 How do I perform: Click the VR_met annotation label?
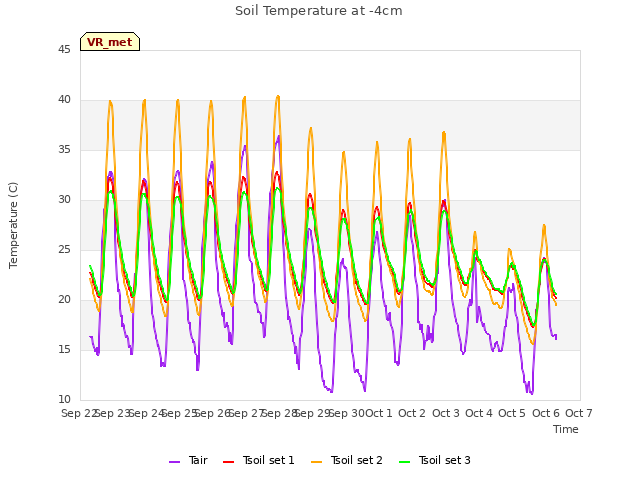pyautogui.click(x=110, y=42)
